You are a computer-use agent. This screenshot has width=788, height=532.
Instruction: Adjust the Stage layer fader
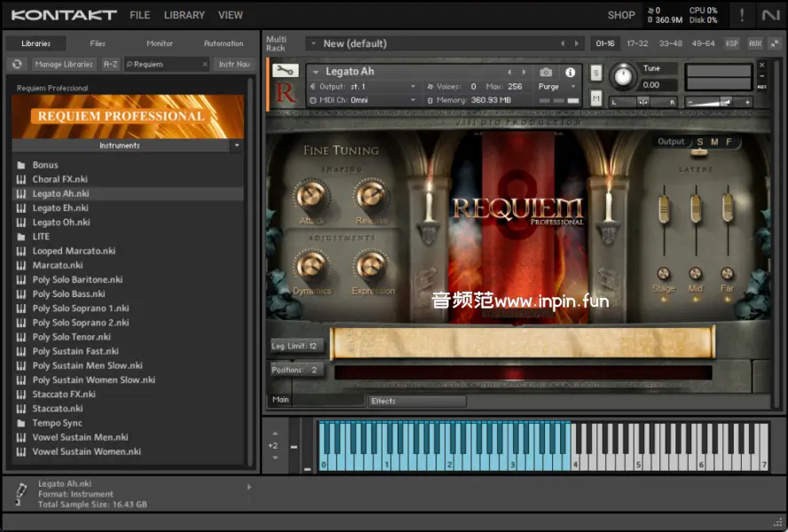[x=664, y=209]
